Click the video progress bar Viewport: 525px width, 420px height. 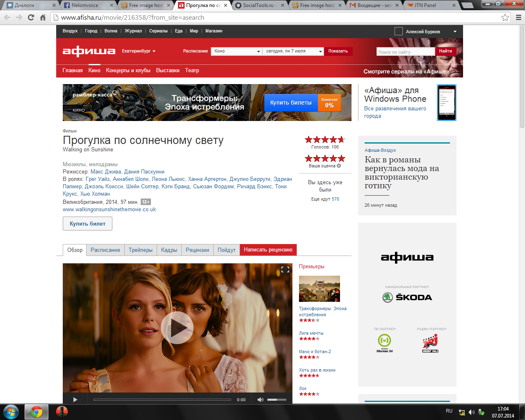pos(162,399)
